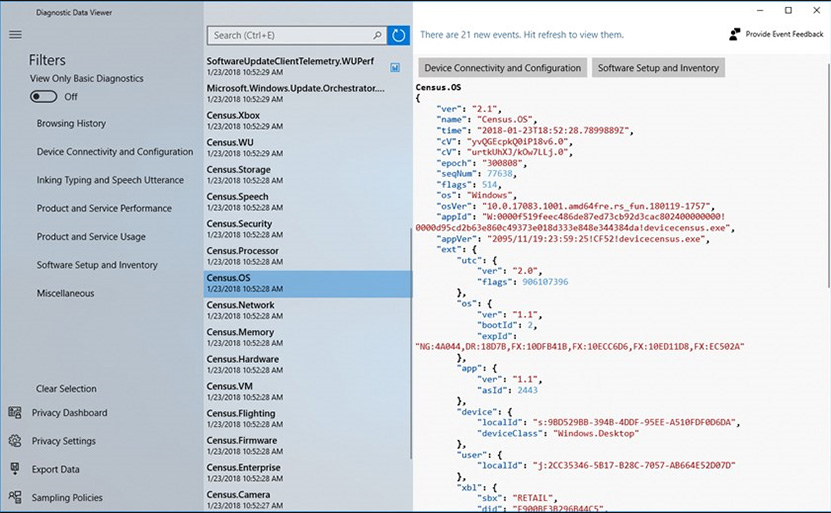Click the Device Connectivity and Configuration tag button
This screenshot has width=831, height=513.
[x=502, y=68]
